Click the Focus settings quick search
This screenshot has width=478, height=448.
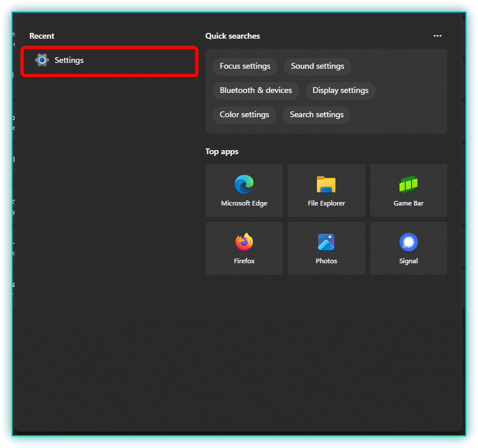click(x=245, y=66)
